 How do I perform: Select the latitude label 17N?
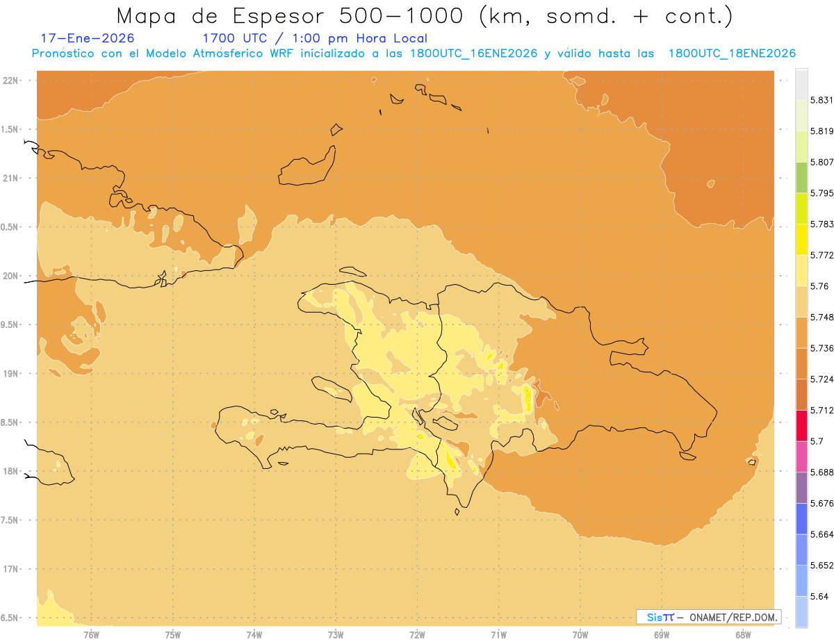click(x=11, y=569)
